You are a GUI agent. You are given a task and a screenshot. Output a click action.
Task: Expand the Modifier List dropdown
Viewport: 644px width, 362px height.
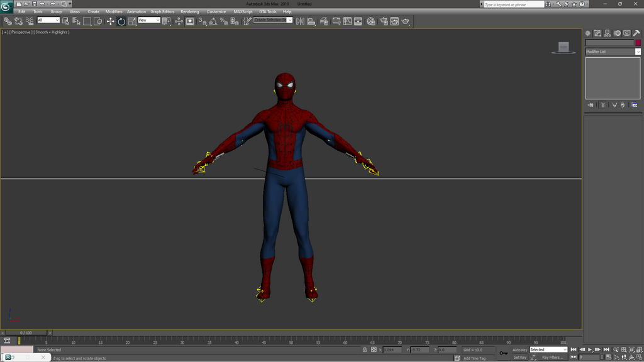[x=613, y=52]
